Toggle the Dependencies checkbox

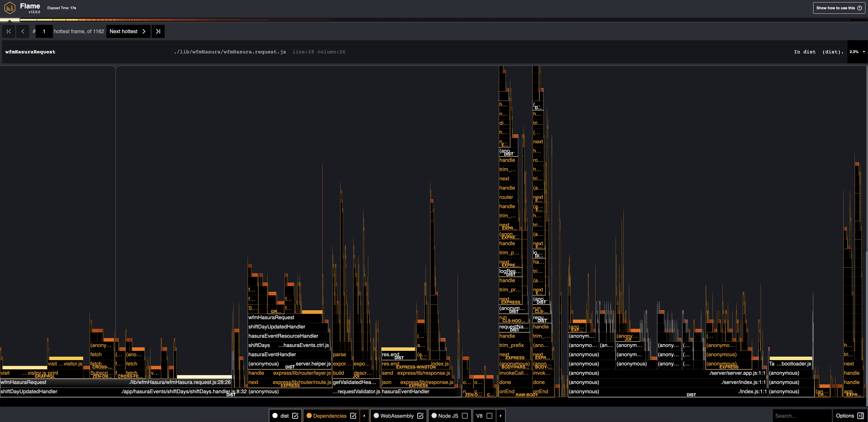click(x=353, y=416)
